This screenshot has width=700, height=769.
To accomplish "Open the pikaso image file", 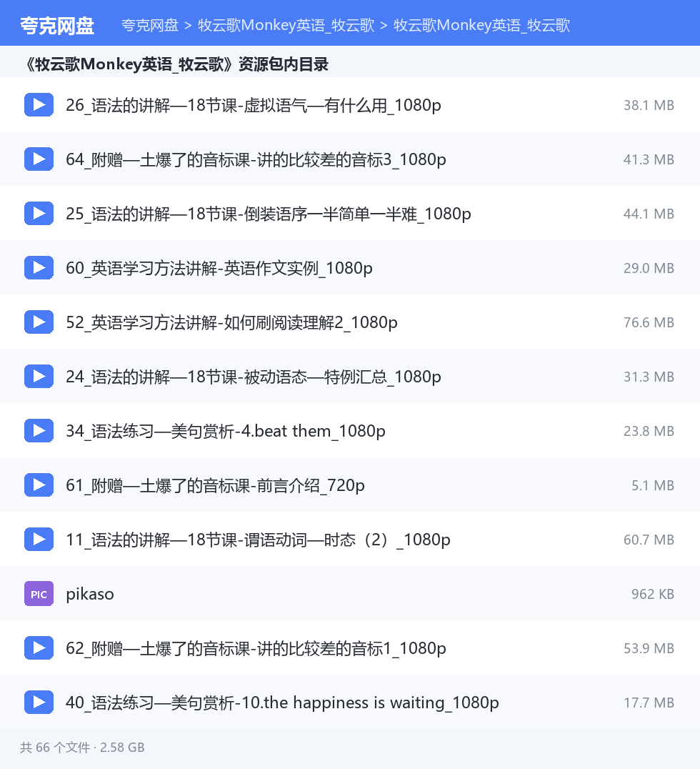I will point(90,594).
